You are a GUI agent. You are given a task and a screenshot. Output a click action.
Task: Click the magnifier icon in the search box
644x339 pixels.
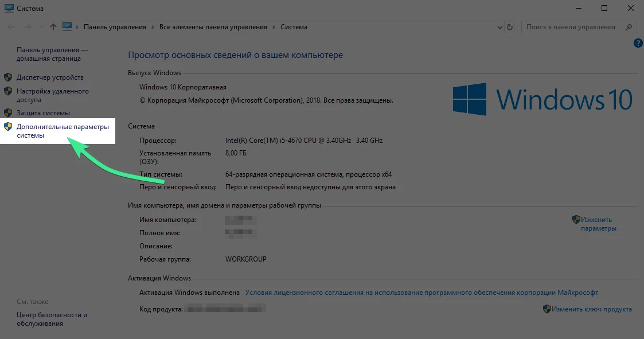tap(629, 27)
